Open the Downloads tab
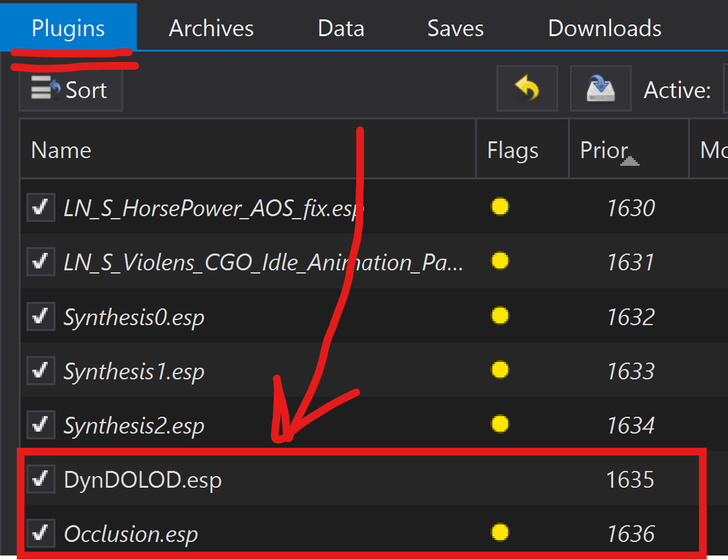The image size is (728, 560). (604, 28)
